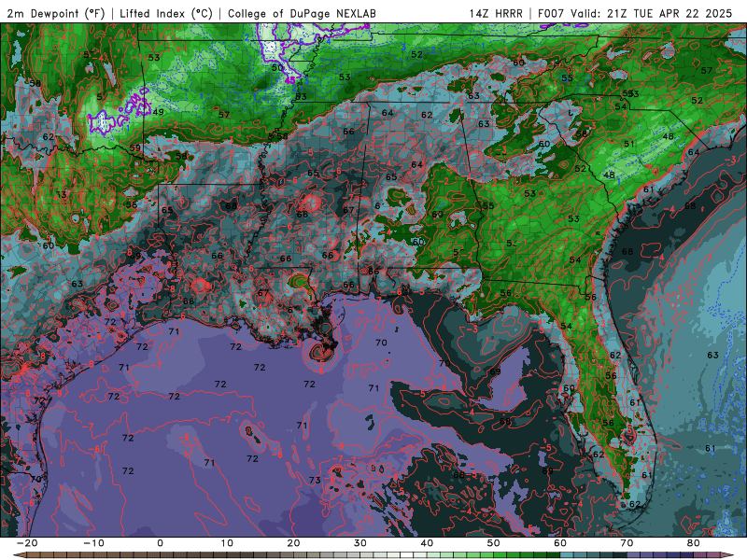Click the 50 label on the color scale

pyautogui.click(x=494, y=543)
